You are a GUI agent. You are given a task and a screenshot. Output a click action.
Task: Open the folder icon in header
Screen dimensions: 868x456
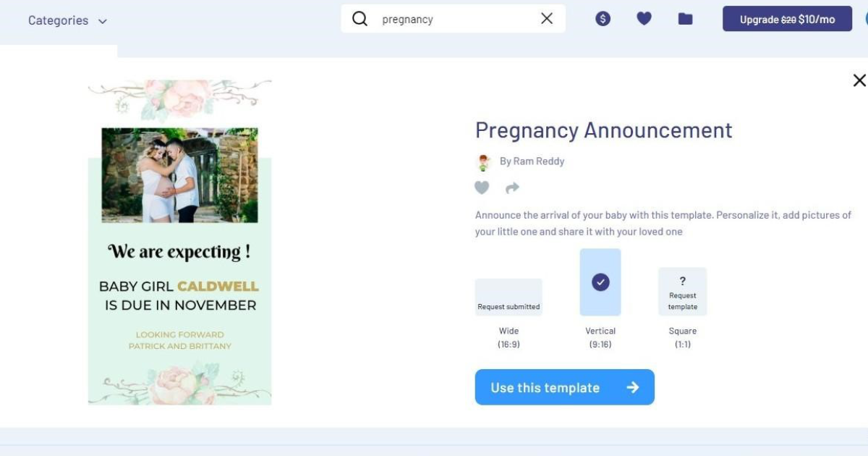point(685,19)
